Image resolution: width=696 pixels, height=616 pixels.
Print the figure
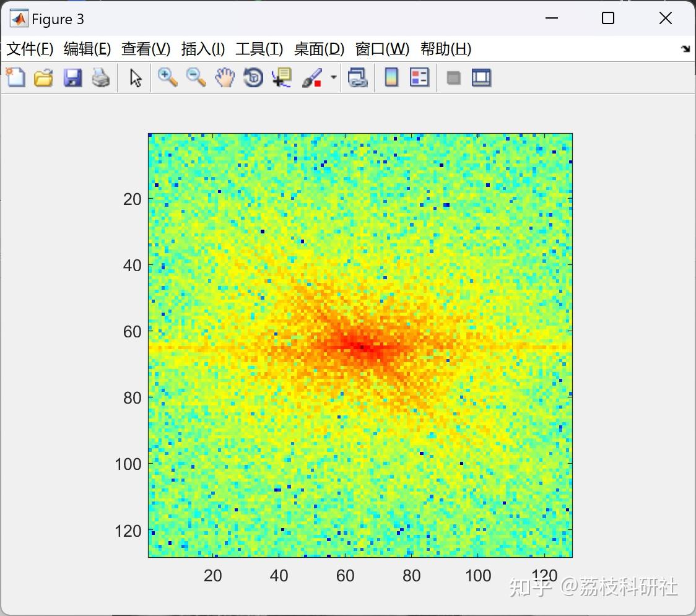click(x=101, y=77)
